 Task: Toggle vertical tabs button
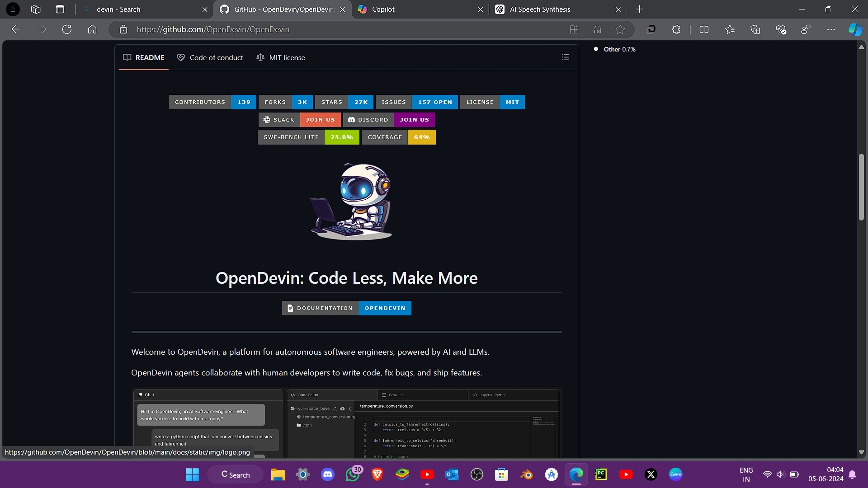click(60, 9)
